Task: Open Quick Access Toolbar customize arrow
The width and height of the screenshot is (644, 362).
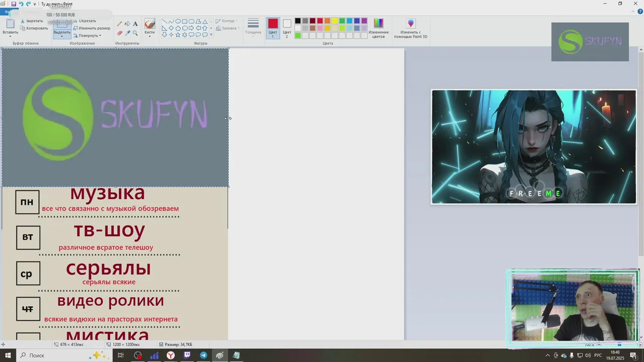Action: tap(35, 4)
